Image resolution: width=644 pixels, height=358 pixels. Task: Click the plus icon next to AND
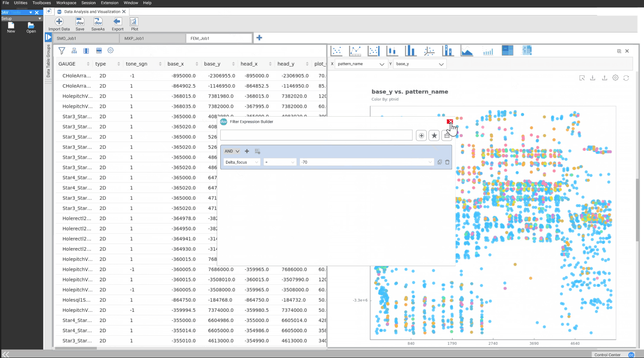pos(247,151)
